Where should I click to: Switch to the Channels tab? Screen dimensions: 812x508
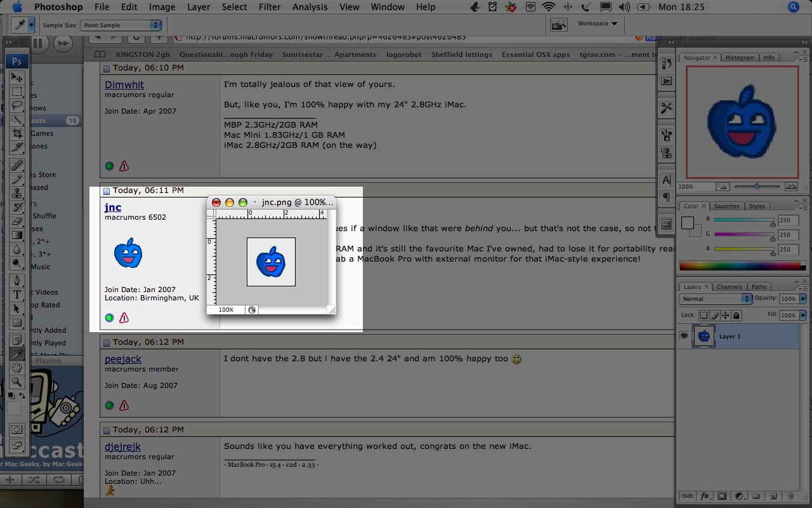click(730, 286)
